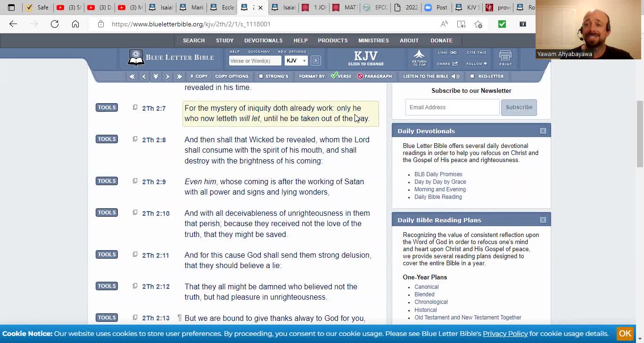The height and width of the screenshot is (343, 644).
Task: Jump to previous book double-left arrow
Action: (x=132, y=76)
